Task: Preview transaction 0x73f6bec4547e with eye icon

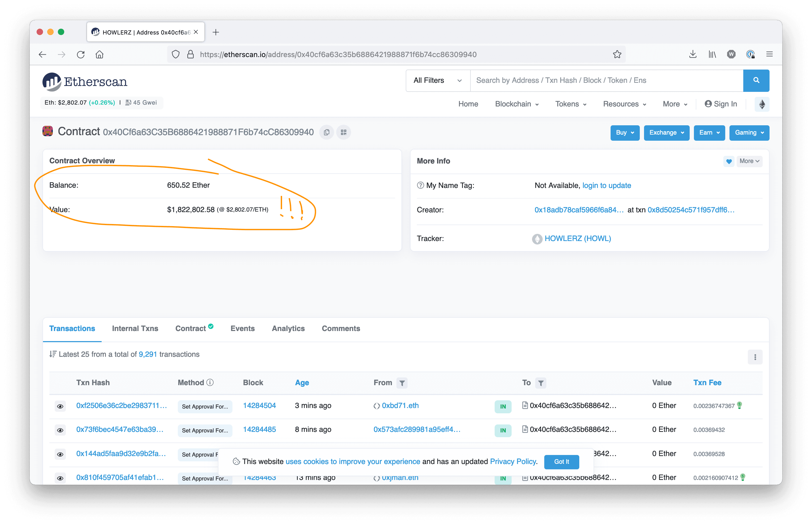Action: (x=60, y=430)
